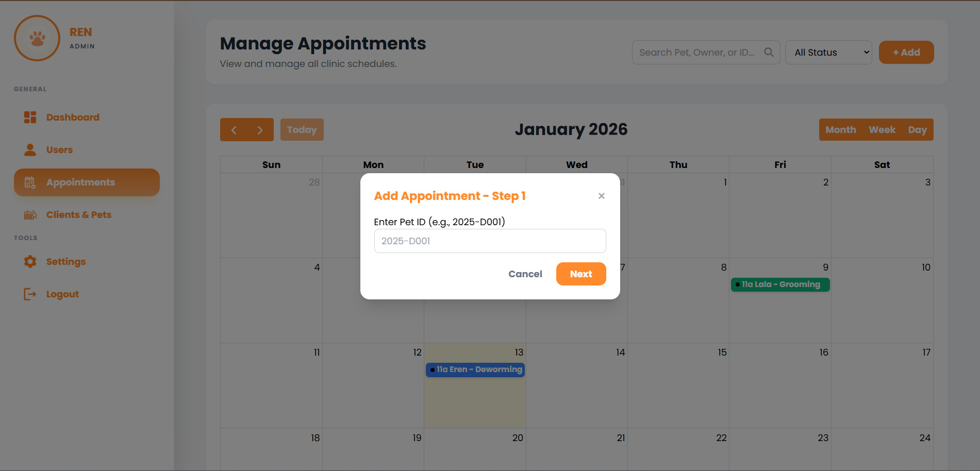Select Month view
This screenshot has width=980, height=471.
click(x=840, y=130)
